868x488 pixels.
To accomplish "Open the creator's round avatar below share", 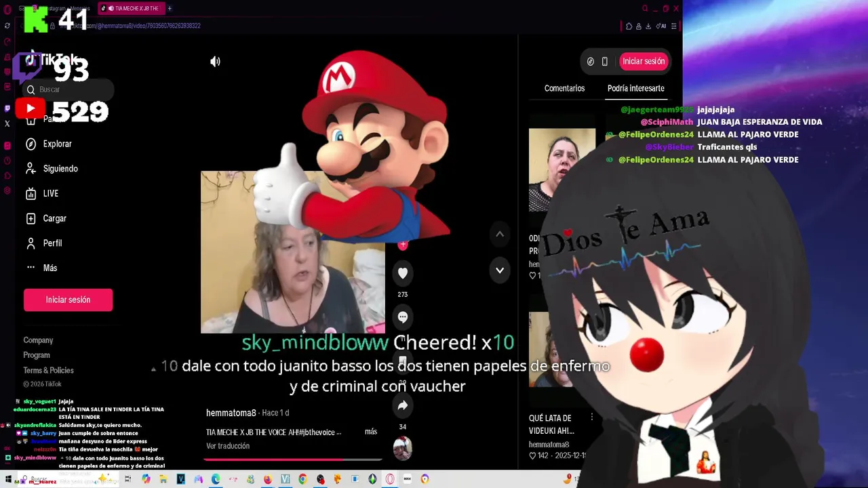I will 403,449.
